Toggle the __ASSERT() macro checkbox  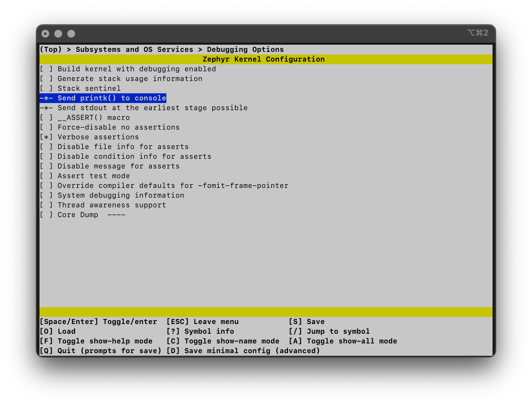46,118
